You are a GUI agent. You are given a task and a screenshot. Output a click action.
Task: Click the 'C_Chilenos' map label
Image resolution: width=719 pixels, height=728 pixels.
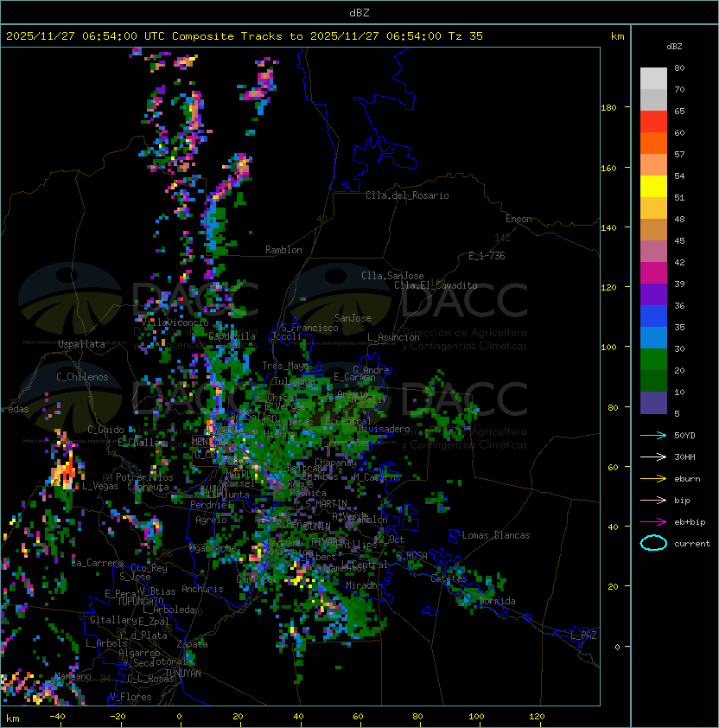[82, 377]
